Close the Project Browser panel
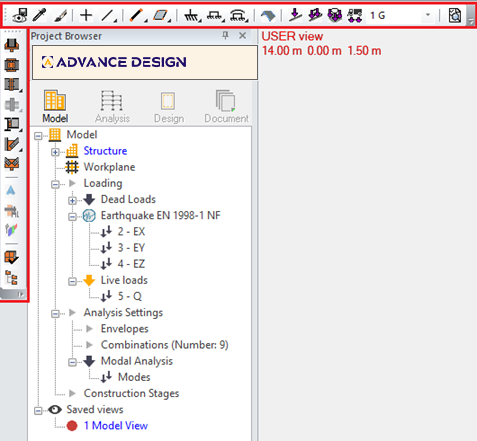Screen dimensions: 477x441 (x=243, y=35)
